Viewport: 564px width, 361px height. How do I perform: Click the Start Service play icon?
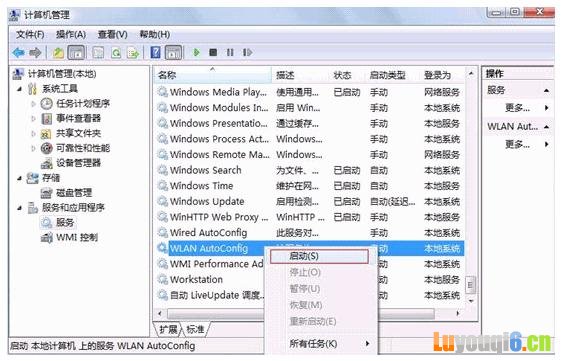(x=196, y=52)
